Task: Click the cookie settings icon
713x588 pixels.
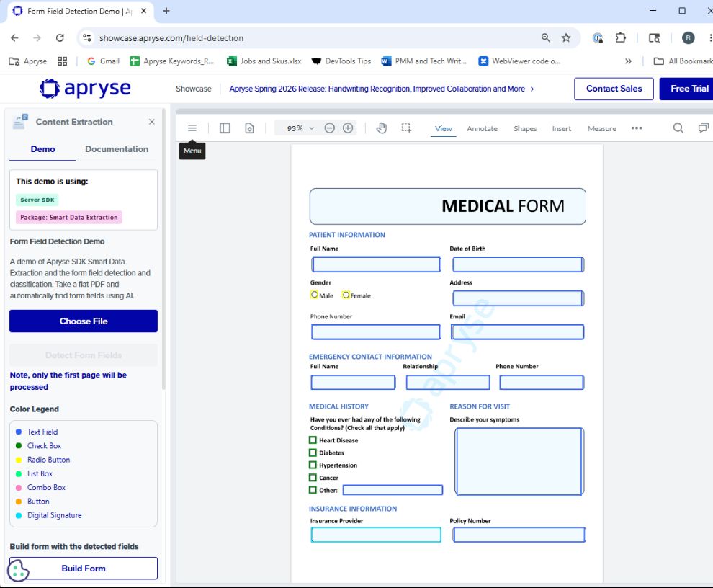Action: pyautogui.click(x=18, y=571)
